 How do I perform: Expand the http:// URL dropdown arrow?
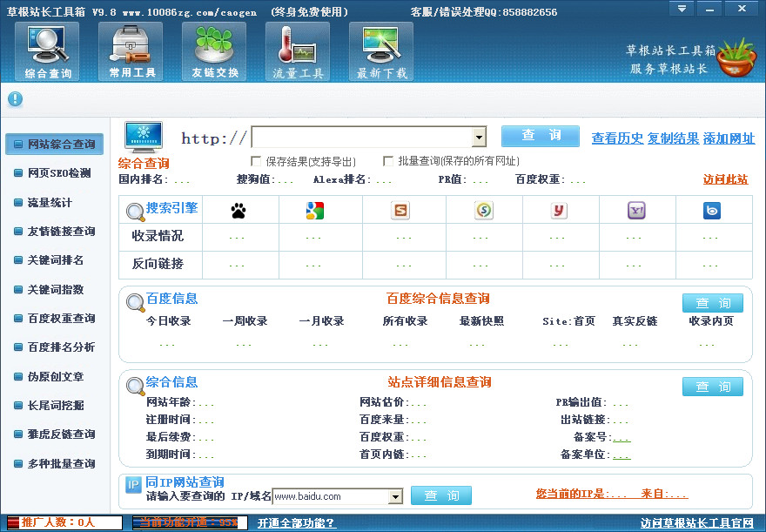coord(480,138)
